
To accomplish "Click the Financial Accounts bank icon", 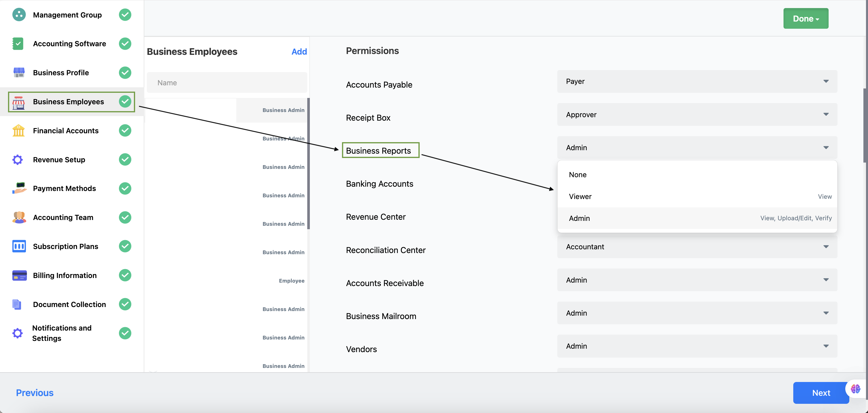I will click(18, 131).
